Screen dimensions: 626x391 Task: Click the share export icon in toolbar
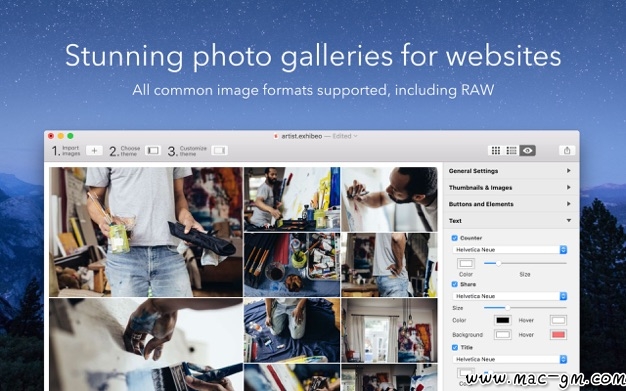click(x=567, y=151)
